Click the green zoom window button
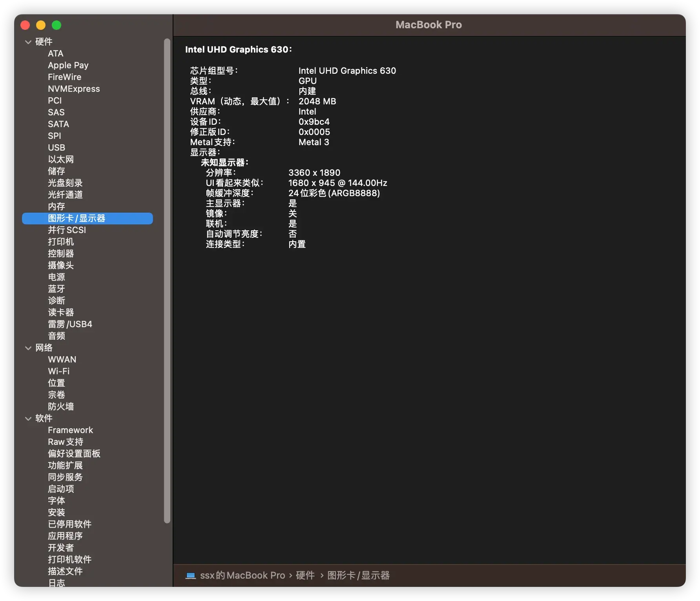The width and height of the screenshot is (700, 601). point(57,25)
